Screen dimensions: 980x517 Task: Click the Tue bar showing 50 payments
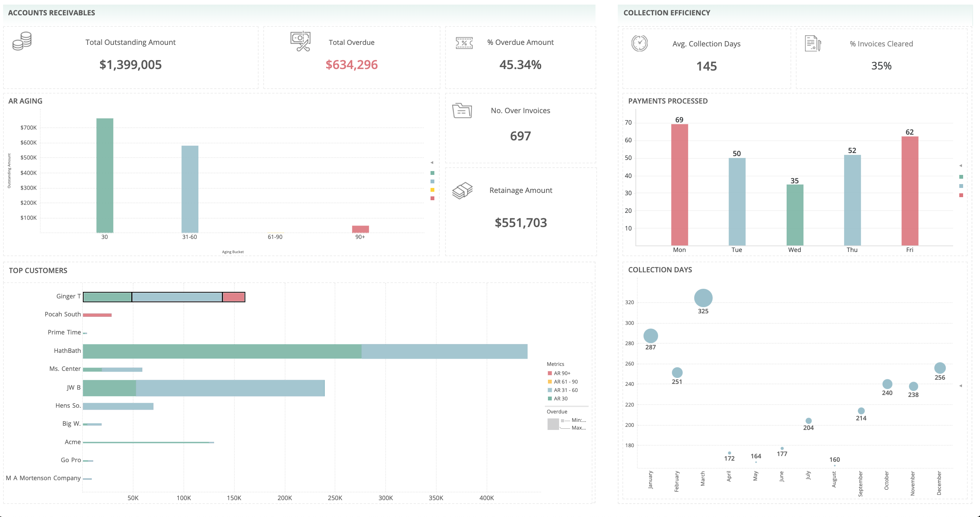737,201
